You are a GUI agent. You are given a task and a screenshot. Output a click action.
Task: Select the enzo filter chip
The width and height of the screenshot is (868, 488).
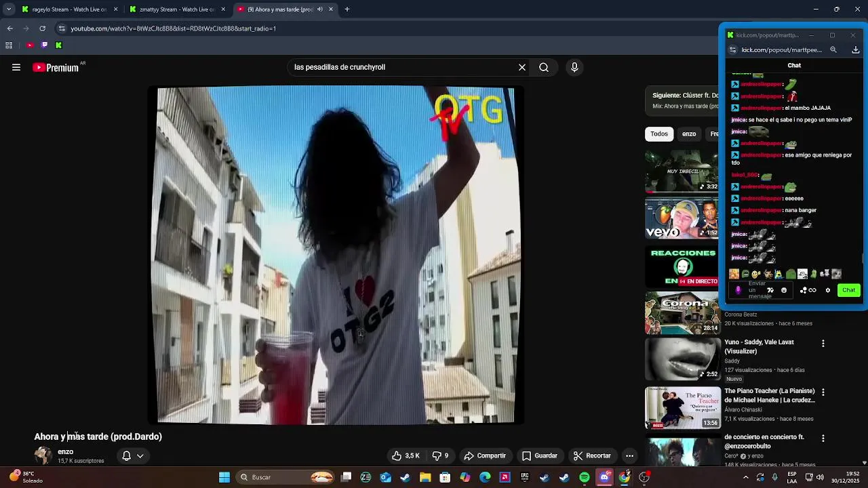point(689,134)
